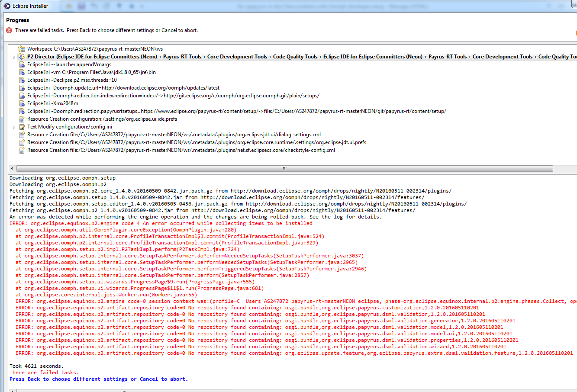The width and height of the screenshot is (577, 392).
Task: Click the task tree horizontal scrollbar thumb
Action: coord(284,168)
